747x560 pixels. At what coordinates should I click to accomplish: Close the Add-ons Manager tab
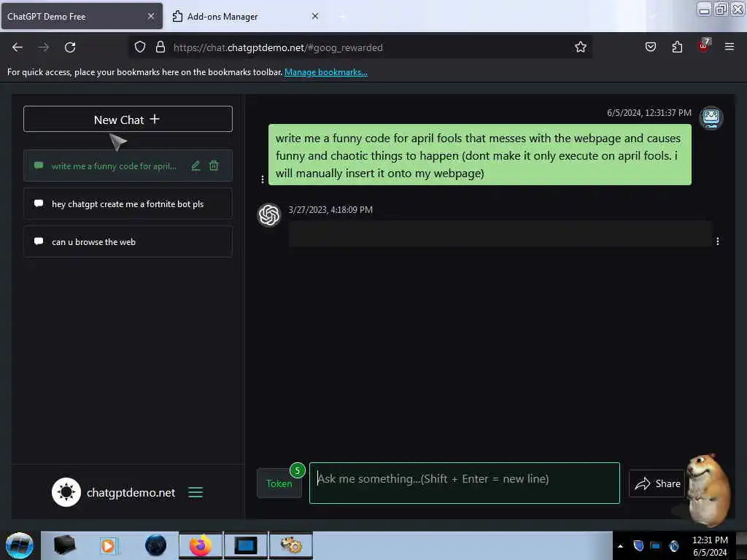[315, 16]
